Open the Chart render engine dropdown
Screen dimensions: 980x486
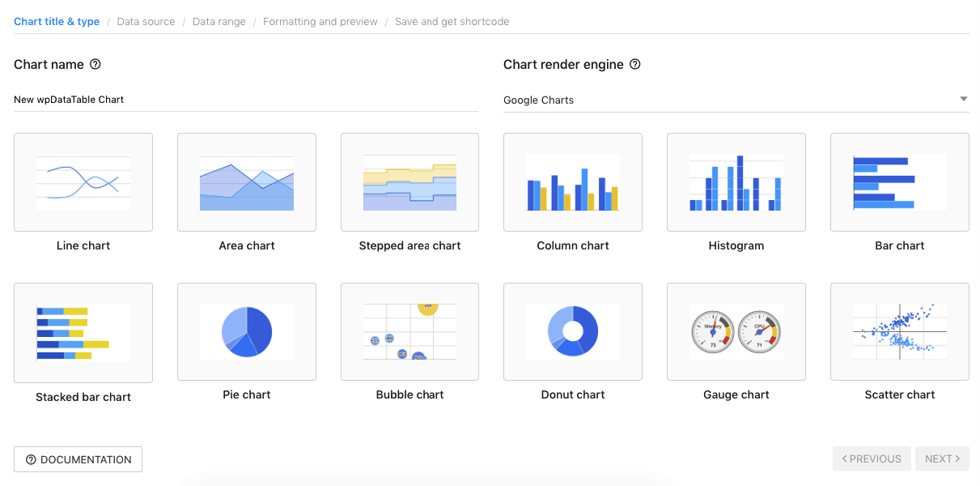(736, 100)
